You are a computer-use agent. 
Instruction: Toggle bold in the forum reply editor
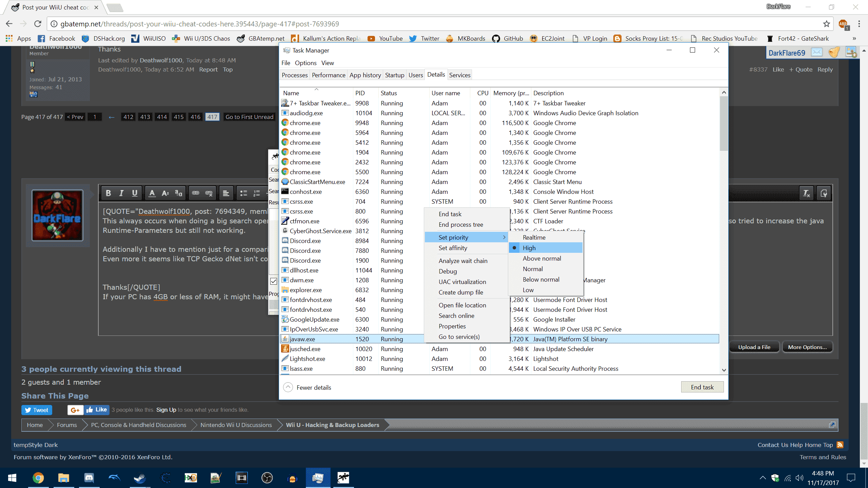pyautogui.click(x=108, y=193)
